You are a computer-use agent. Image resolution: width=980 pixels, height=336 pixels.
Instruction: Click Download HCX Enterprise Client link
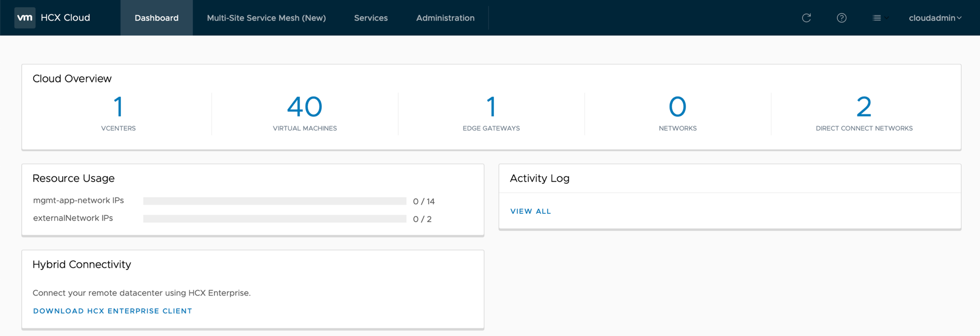coord(112,311)
